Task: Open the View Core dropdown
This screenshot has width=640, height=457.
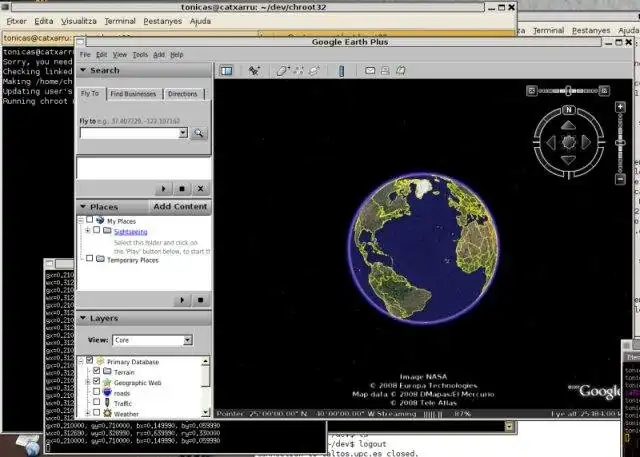Action: pos(187,340)
